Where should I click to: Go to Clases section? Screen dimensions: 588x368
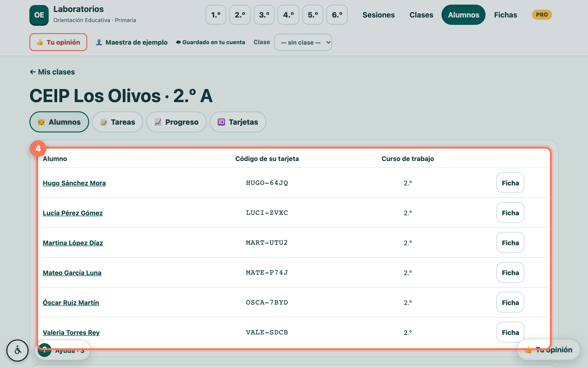point(421,15)
